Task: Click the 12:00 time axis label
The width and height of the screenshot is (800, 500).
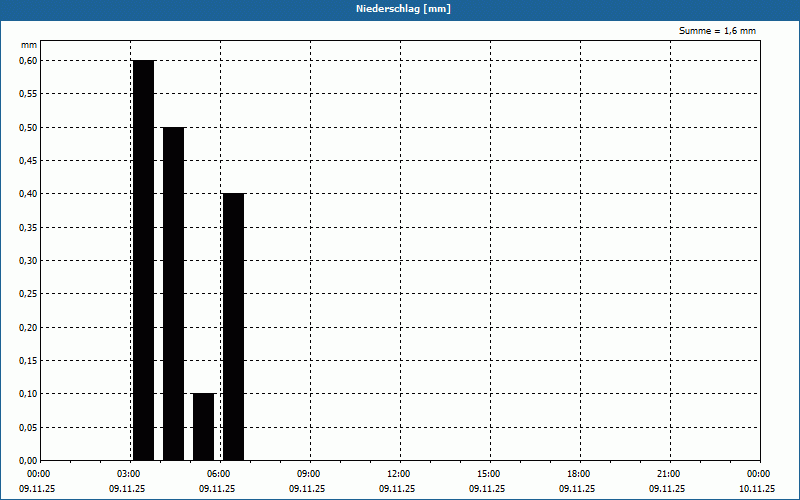Action: click(398, 473)
